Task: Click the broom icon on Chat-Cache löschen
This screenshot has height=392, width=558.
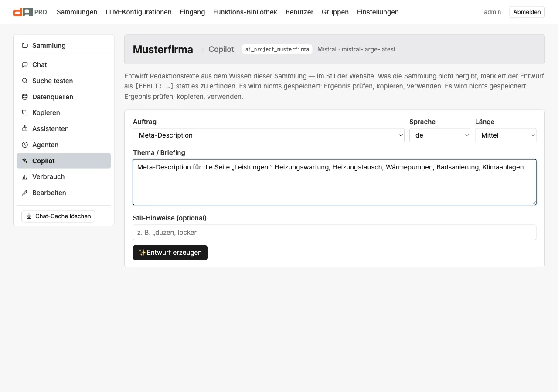Action: coord(29,216)
